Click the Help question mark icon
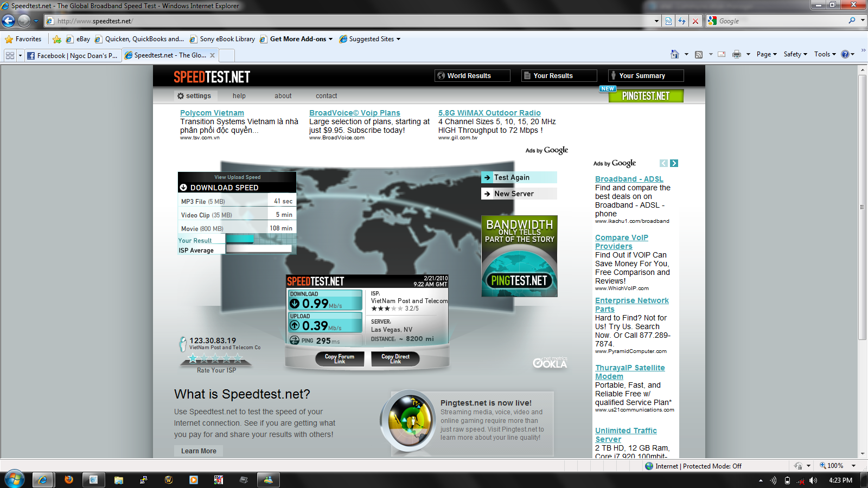This screenshot has height=488, width=868. pyautogui.click(x=845, y=54)
